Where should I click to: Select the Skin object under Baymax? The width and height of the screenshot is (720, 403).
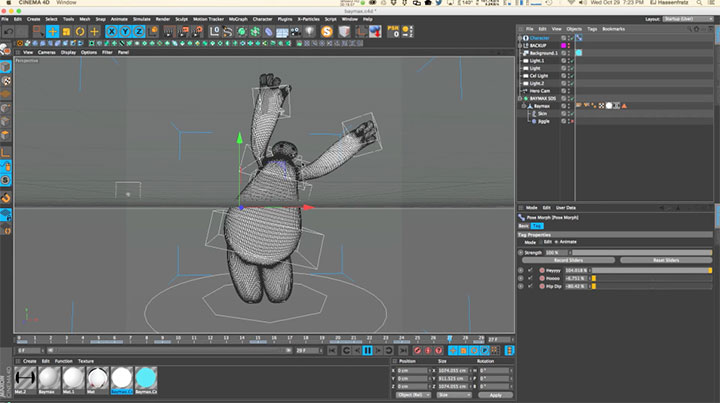[542, 113]
